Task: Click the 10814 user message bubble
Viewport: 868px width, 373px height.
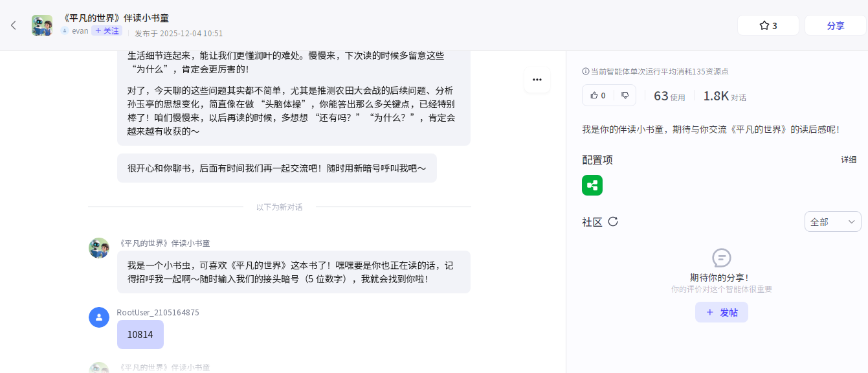Action: click(140, 334)
